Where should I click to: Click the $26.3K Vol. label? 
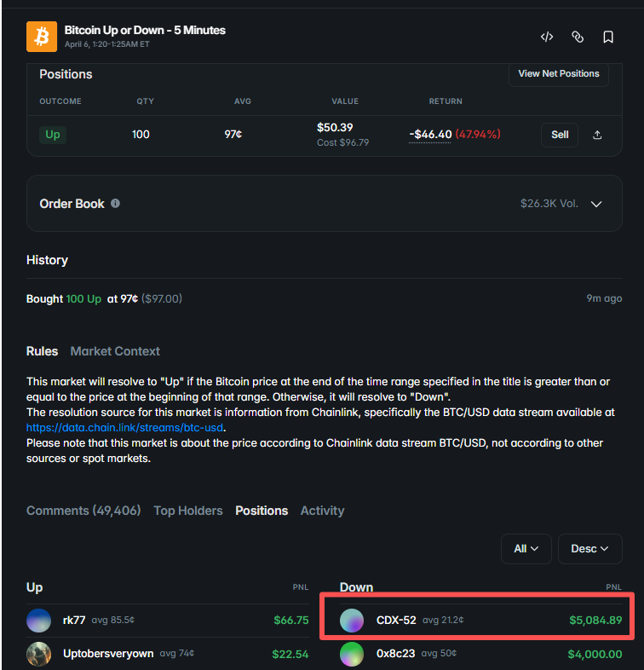pos(549,204)
